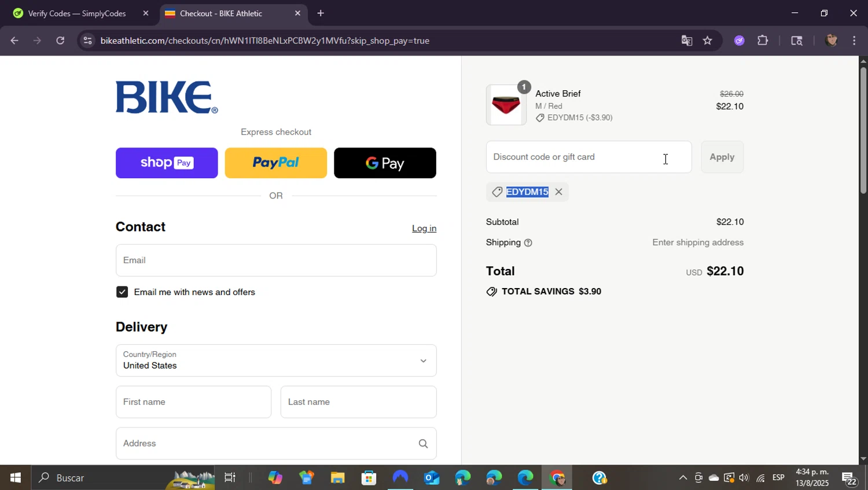Uncheck Email me with news and offers
The width and height of the screenshot is (868, 490).
(122, 292)
